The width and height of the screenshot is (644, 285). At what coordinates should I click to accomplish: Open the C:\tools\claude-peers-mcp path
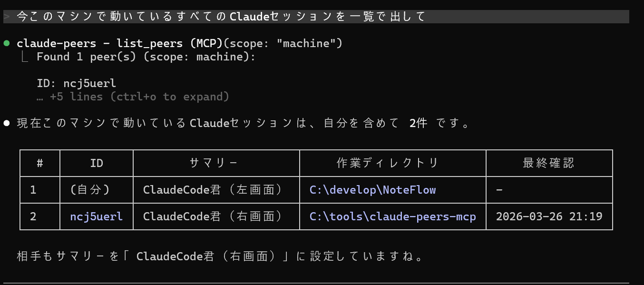click(x=392, y=216)
